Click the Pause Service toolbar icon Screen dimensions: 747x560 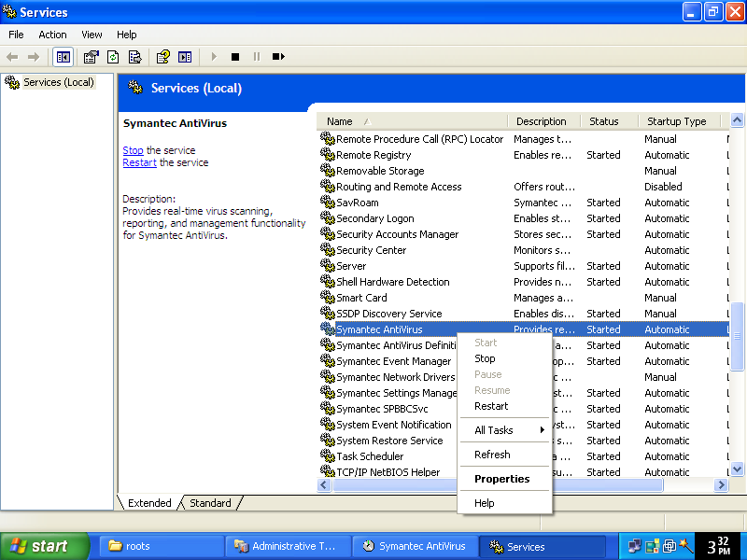[257, 57]
